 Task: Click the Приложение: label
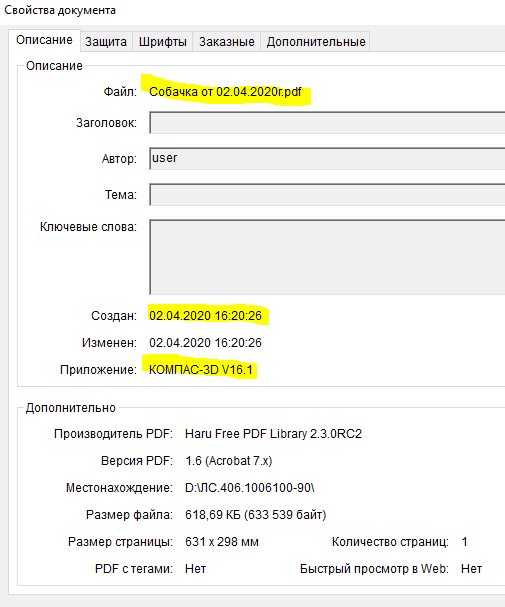pyautogui.click(x=98, y=370)
